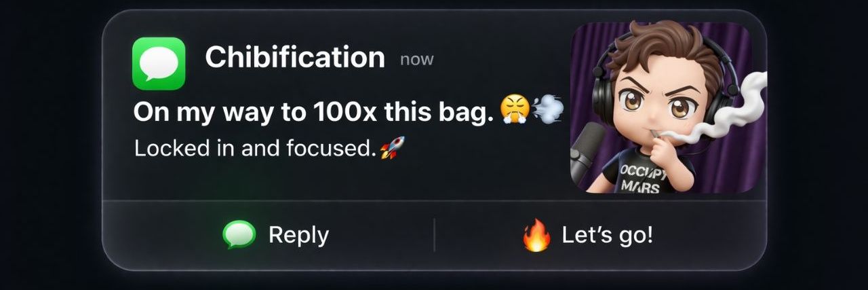Click the steaming angry face emoji
Image resolution: width=868 pixels, height=290 pixels.
coord(514,109)
